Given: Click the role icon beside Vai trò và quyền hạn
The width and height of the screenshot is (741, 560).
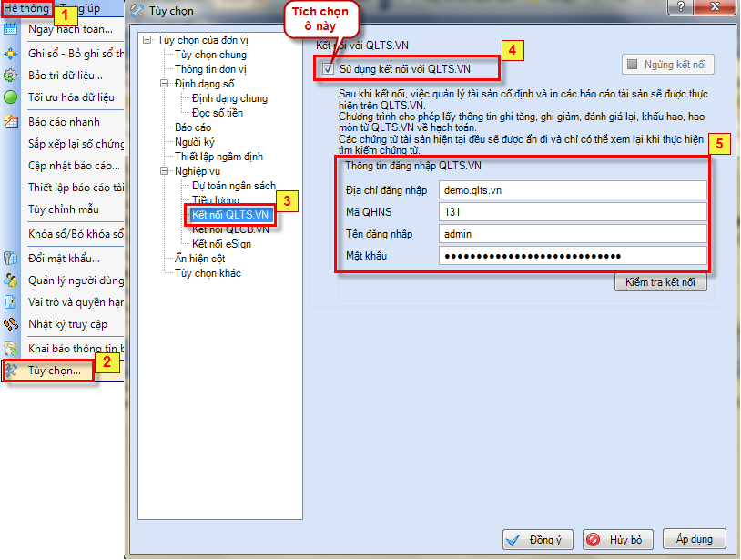Looking at the screenshot, I should (x=10, y=302).
